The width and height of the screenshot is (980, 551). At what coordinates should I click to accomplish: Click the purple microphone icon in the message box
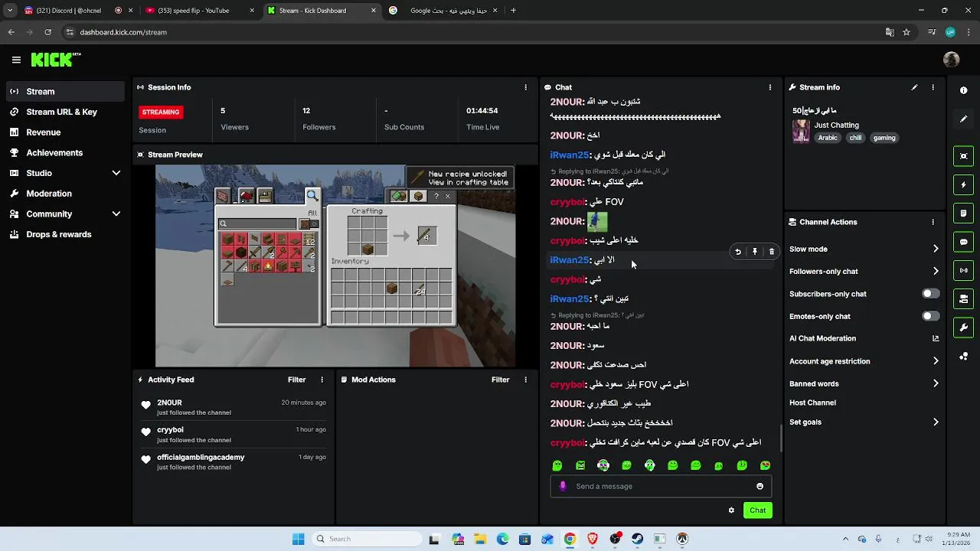click(563, 486)
